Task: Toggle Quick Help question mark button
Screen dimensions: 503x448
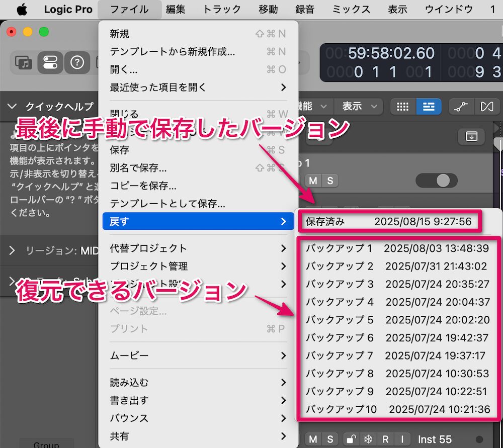Action: click(77, 62)
